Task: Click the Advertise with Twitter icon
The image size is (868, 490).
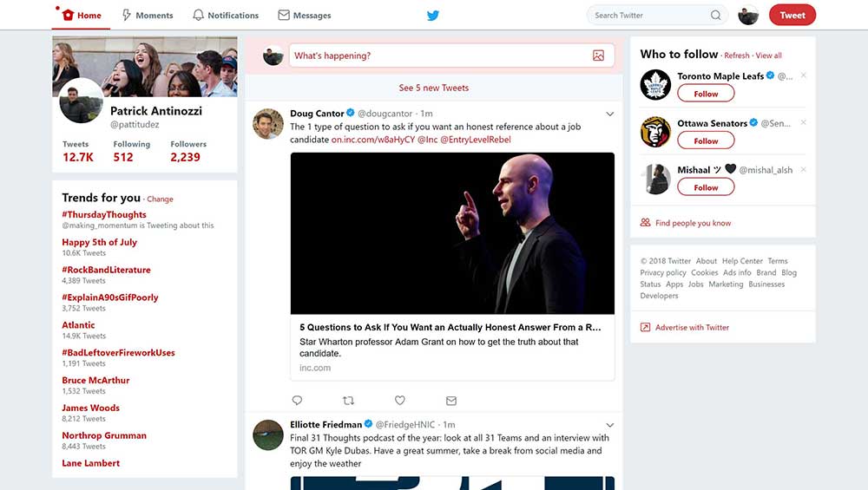Action: pyautogui.click(x=645, y=328)
